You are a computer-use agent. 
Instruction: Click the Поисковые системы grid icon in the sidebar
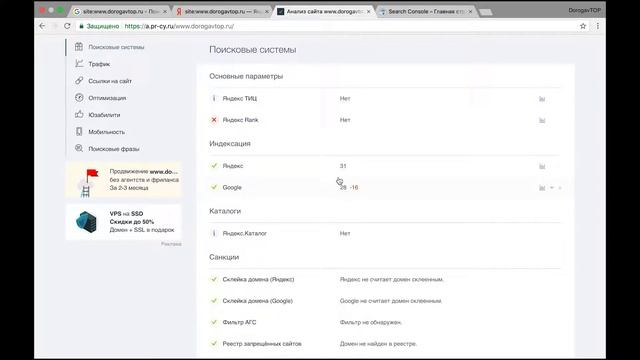click(79, 47)
